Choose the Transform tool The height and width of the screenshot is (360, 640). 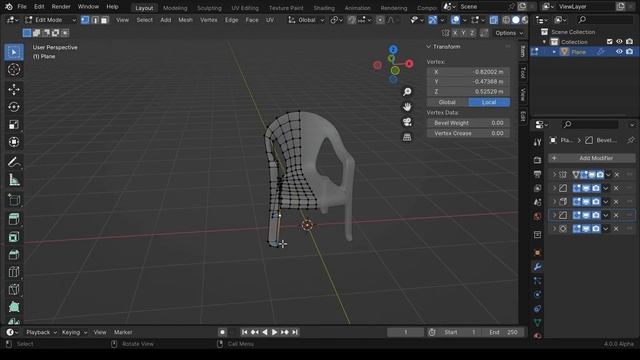pyautogui.click(x=14, y=142)
